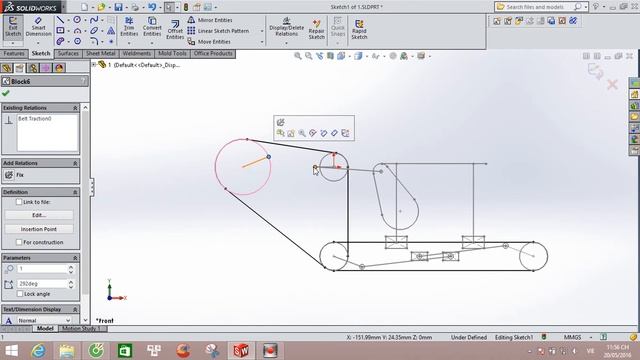The height and width of the screenshot is (360, 640).
Task: Switch to the Surfaces tab
Action: [68, 53]
